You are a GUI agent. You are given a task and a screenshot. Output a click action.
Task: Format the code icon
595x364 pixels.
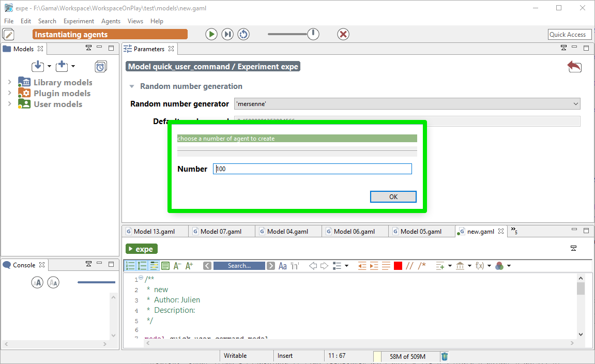[x=386, y=266]
